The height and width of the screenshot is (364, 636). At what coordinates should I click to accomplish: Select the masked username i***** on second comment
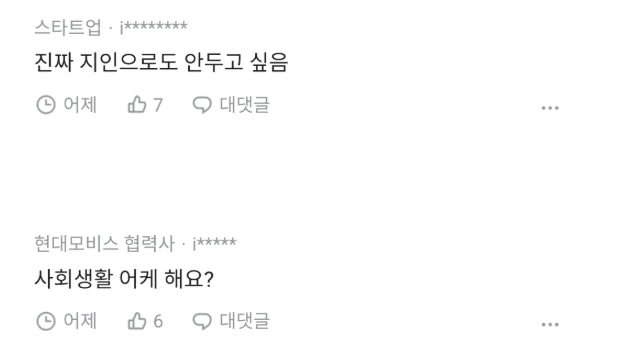point(214,243)
